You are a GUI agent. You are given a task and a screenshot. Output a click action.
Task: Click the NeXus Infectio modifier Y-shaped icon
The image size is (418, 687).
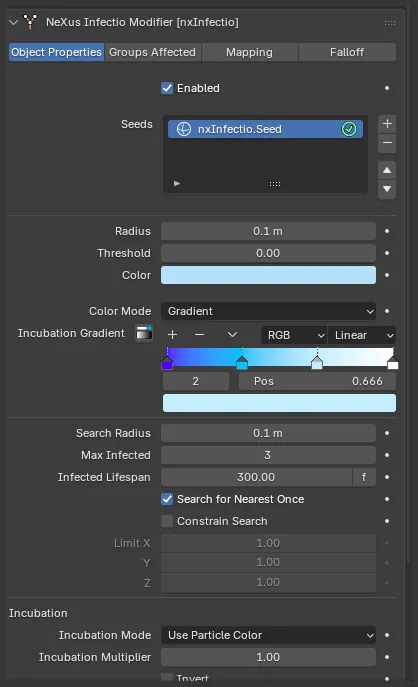tap(30, 21)
